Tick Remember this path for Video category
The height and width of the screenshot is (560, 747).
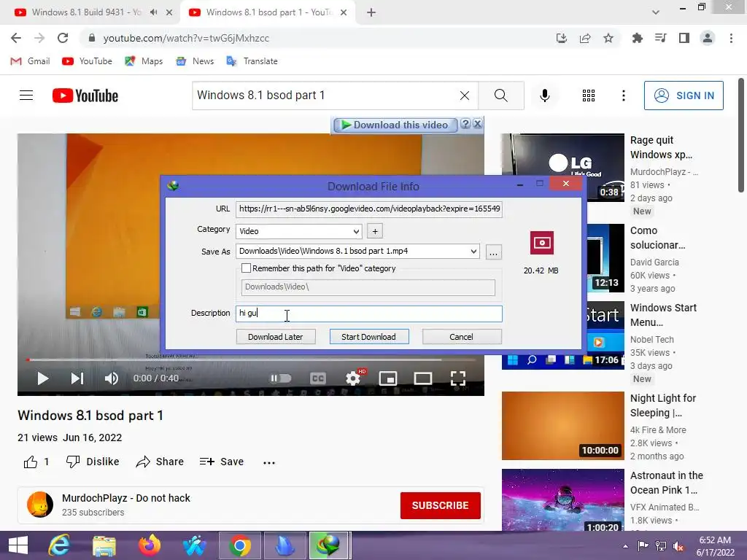coord(246,268)
